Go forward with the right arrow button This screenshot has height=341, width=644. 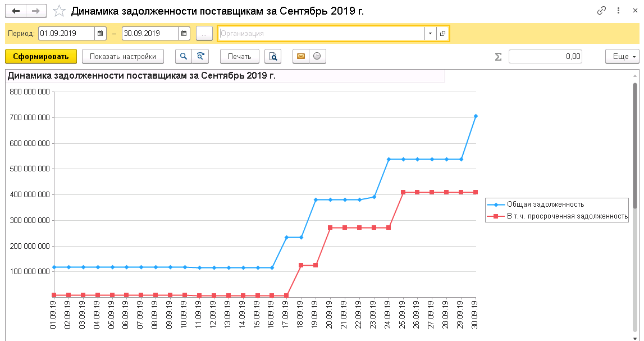point(36,11)
